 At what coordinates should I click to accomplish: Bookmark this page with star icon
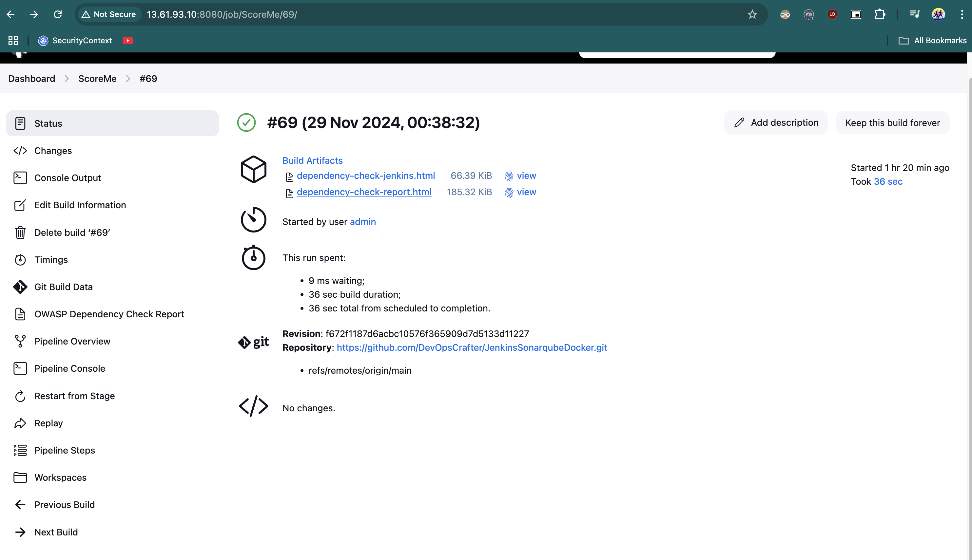752,15
